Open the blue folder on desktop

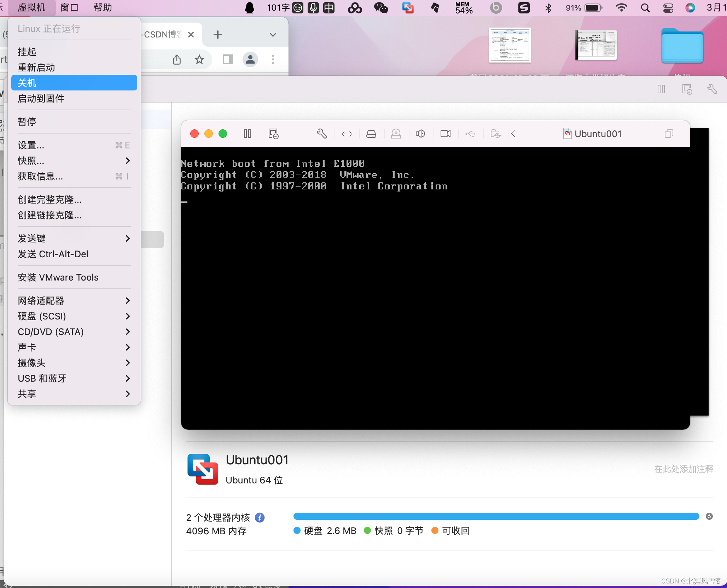click(x=682, y=46)
